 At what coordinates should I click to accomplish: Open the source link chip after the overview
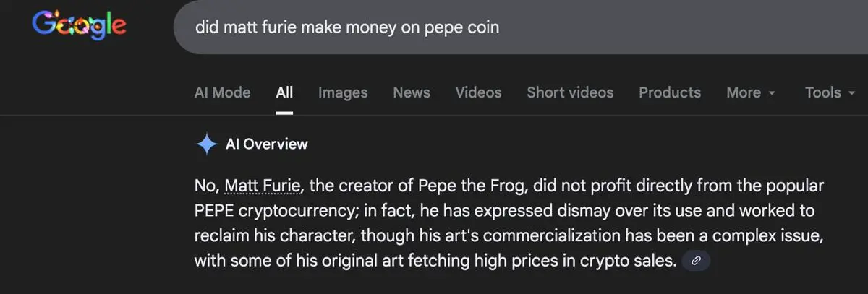tap(696, 261)
